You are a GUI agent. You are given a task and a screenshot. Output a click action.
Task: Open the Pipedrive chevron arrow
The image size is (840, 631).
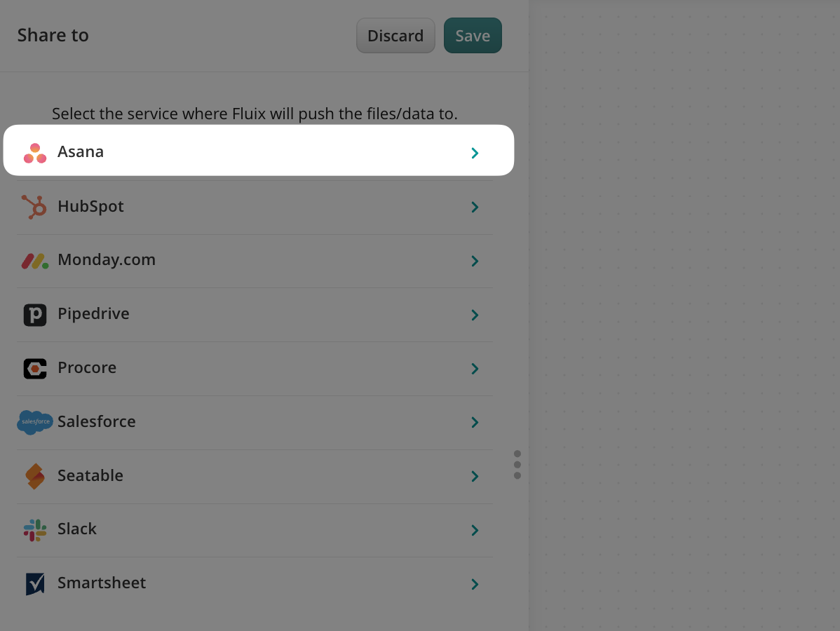point(475,315)
